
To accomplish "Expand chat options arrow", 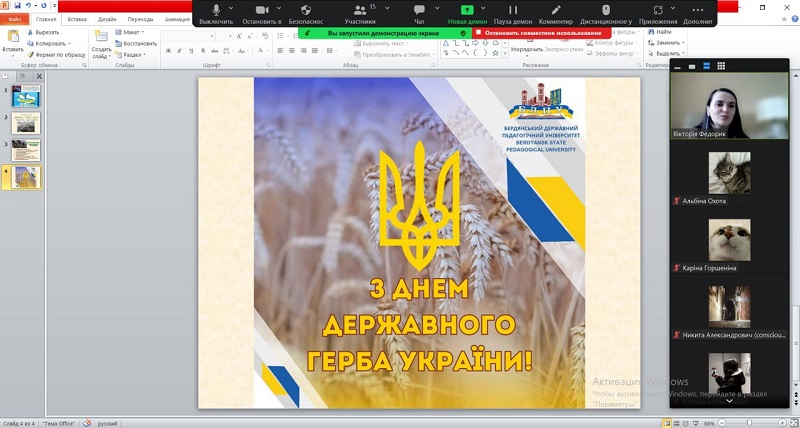I will tap(437, 8).
